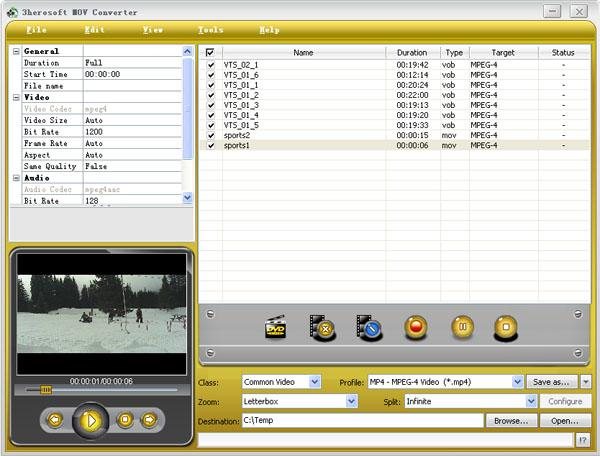
Task: Click the film strip remove icon
Action: (x=322, y=327)
